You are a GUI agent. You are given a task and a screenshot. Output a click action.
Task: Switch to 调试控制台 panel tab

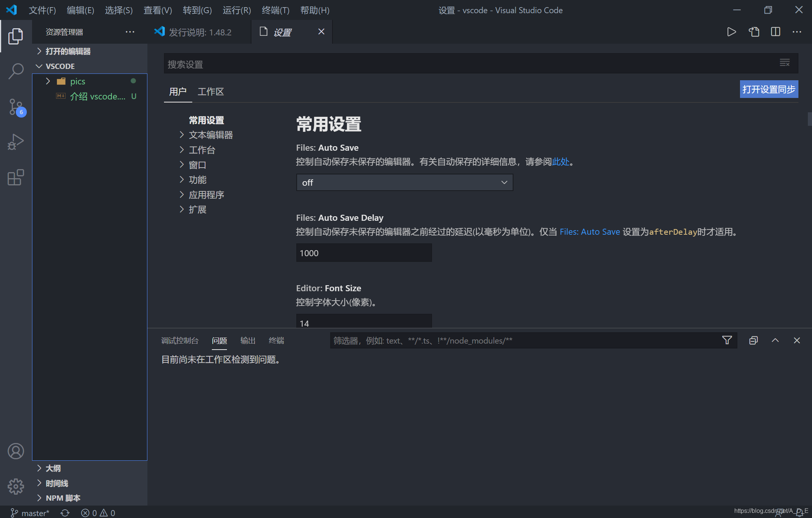tap(180, 341)
